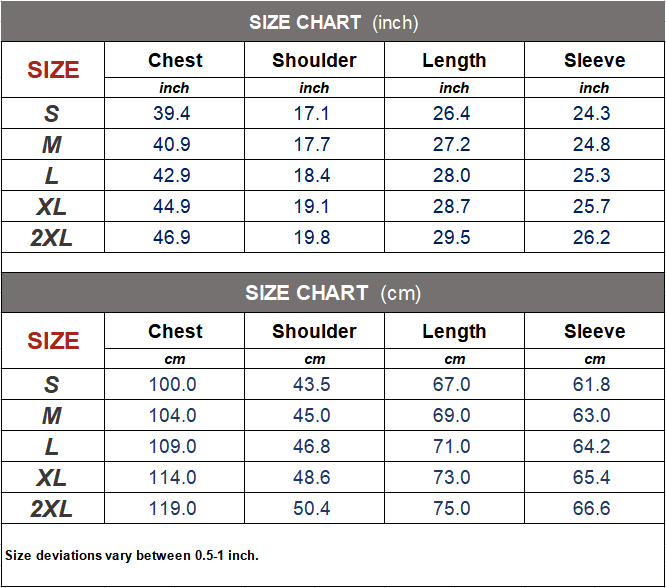The height and width of the screenshot is (588, 666).
Task: Click the size deviations note text
Action: tap(132, 555)
